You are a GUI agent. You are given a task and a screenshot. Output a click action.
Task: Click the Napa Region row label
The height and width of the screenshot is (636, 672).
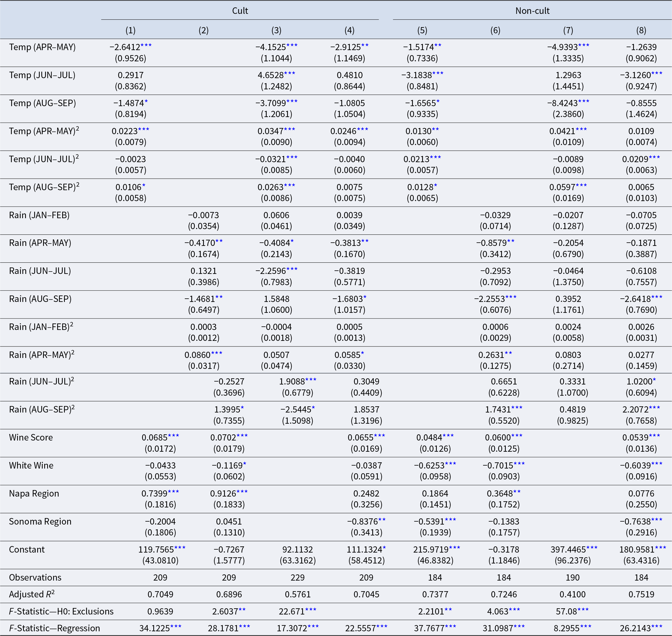(x=34, y=493)
